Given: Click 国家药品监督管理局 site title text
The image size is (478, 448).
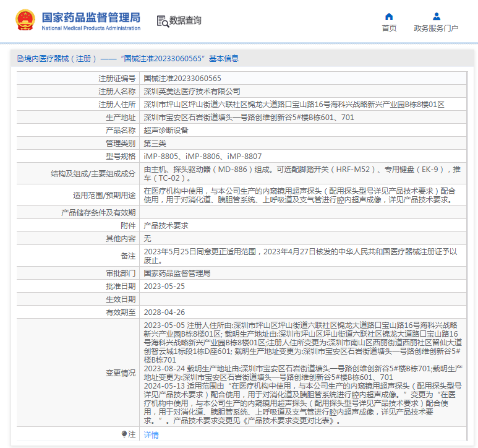Looking at the screenshot, I should (x=91, y=17).
